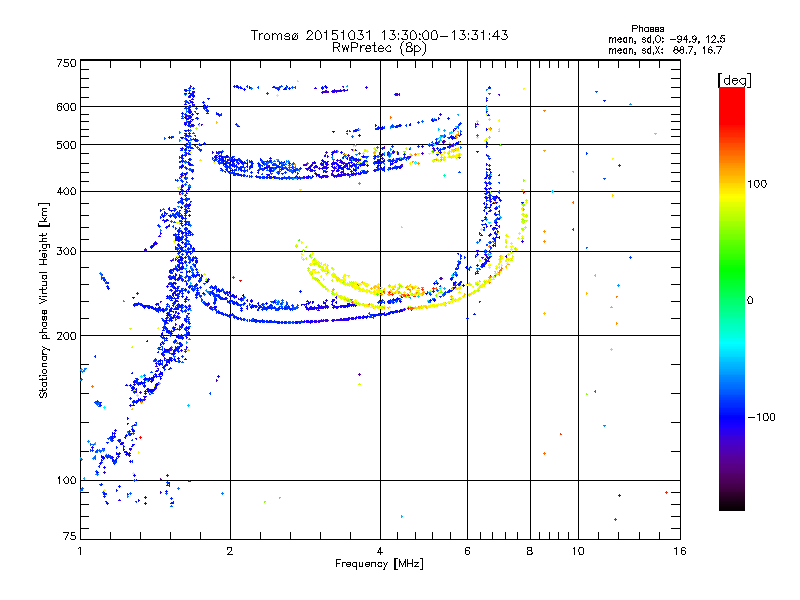Click the '1' frequency axis tick label
This screenshot has height=600, width=800.
point(80,551)
